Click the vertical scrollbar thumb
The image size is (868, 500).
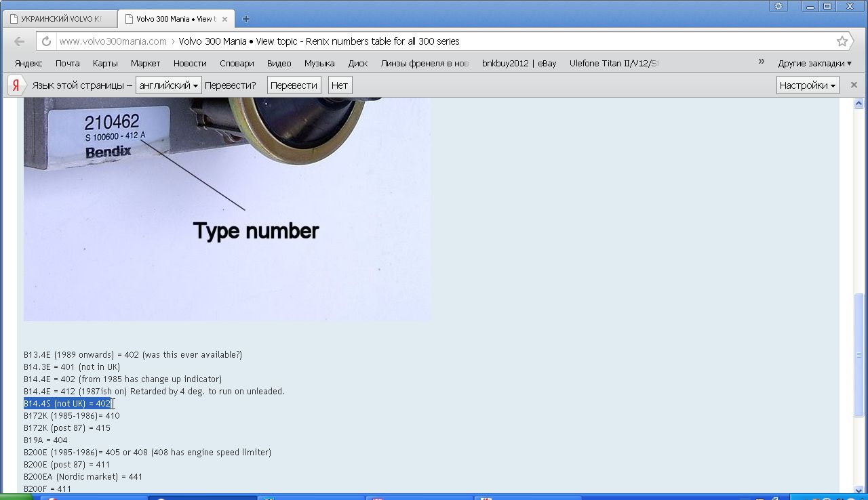(x=859, y=354)
